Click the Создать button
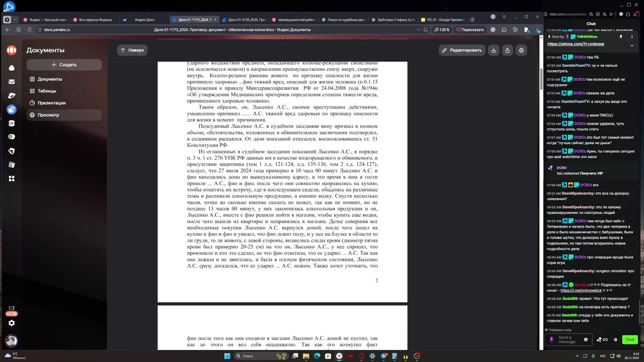 [x=64, y=64]
